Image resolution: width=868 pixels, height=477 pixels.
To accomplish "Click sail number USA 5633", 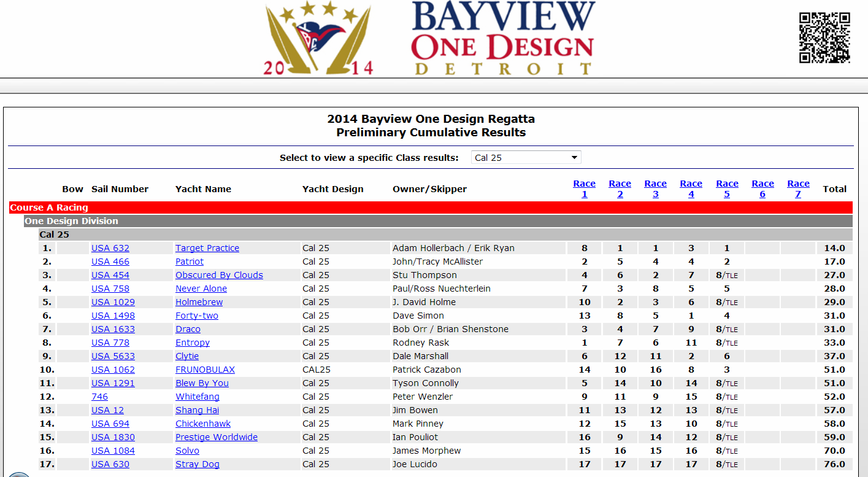I will (x=113, y=356).
